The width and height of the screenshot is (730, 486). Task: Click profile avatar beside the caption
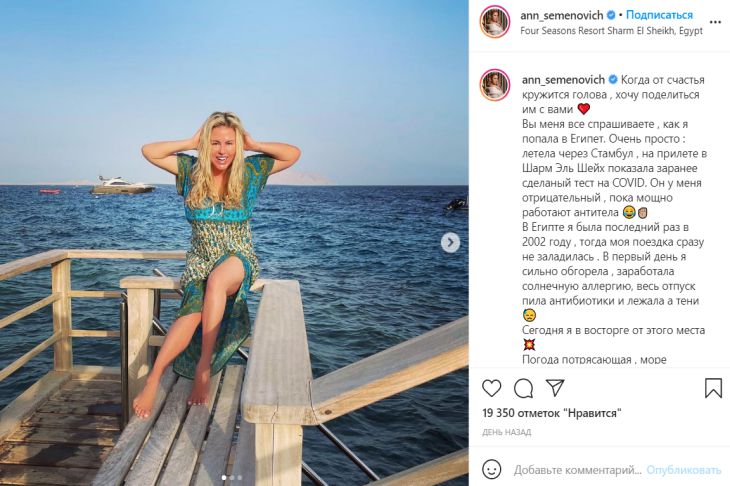pos(494,84)
